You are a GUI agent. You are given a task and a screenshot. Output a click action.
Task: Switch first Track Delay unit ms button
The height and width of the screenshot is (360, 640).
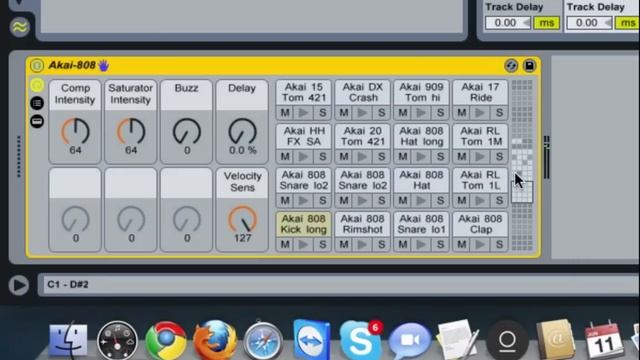tap(547, 22)
